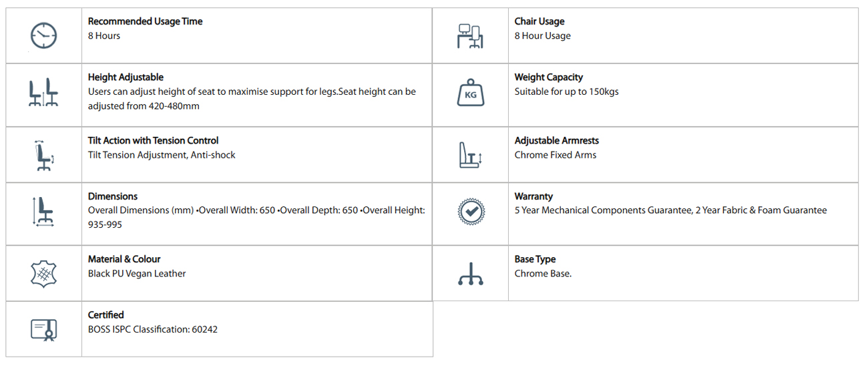Click the Dimensions chair measurement icon

tap(44, 211)
